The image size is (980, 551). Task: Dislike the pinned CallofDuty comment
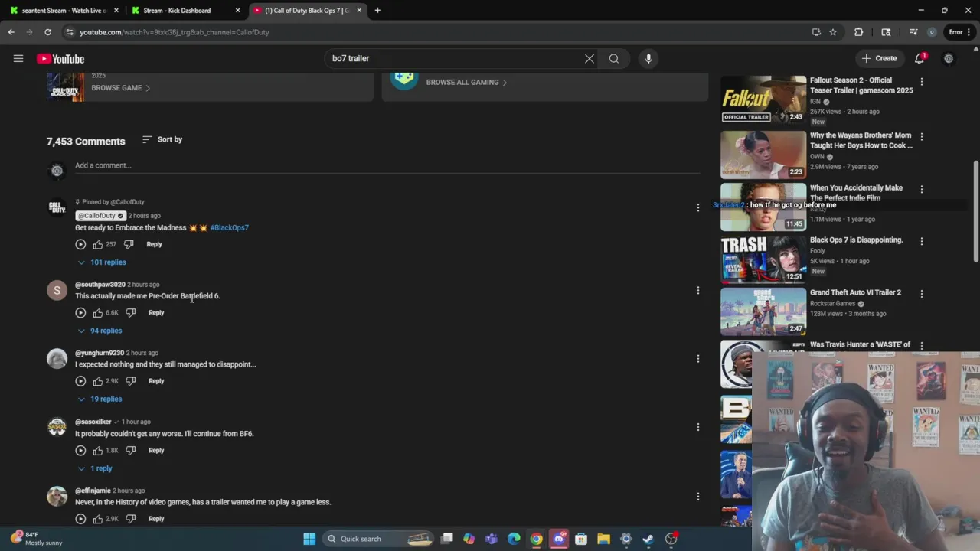pos(129,244)
